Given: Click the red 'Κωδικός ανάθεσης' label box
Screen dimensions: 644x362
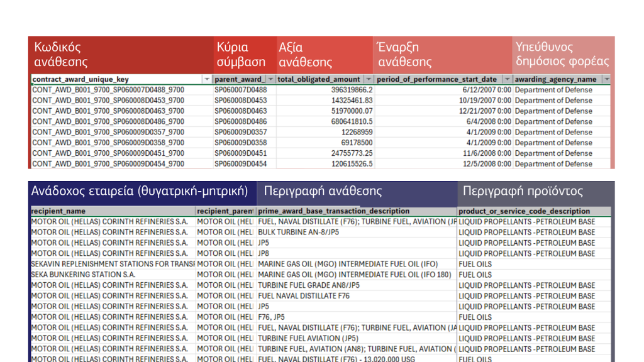Looking at the screenshot, I should (x=121, y=55).
